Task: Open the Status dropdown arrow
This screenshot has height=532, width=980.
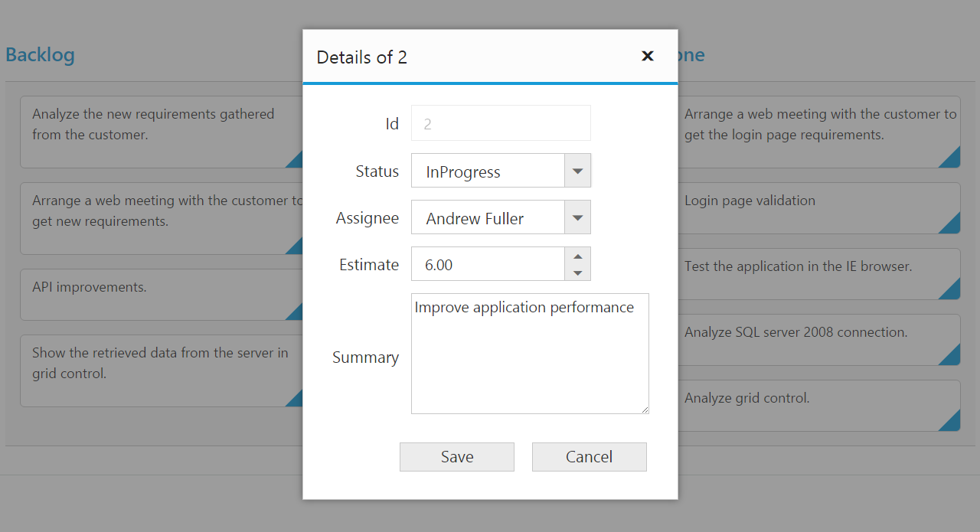Action: pos(577,171)
